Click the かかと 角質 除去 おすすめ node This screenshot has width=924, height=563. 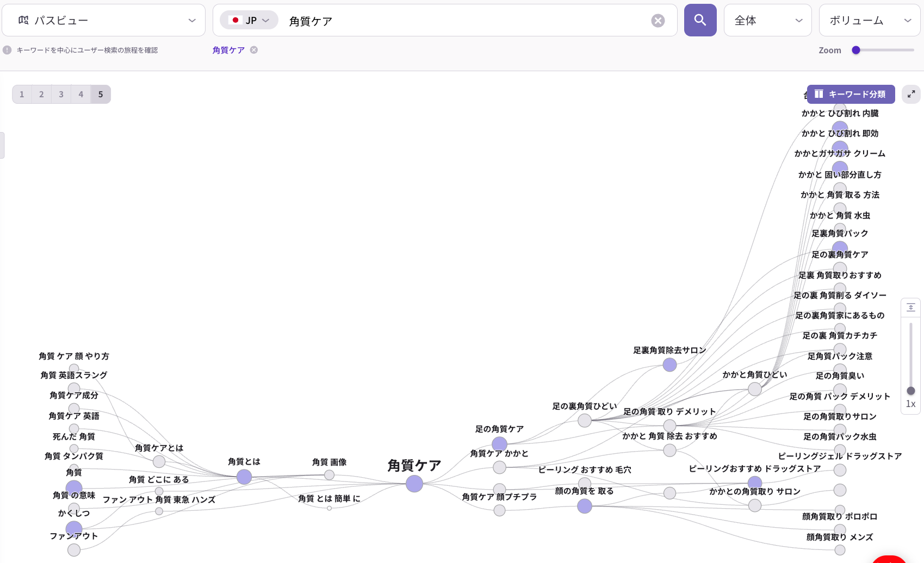coord(669,450)
